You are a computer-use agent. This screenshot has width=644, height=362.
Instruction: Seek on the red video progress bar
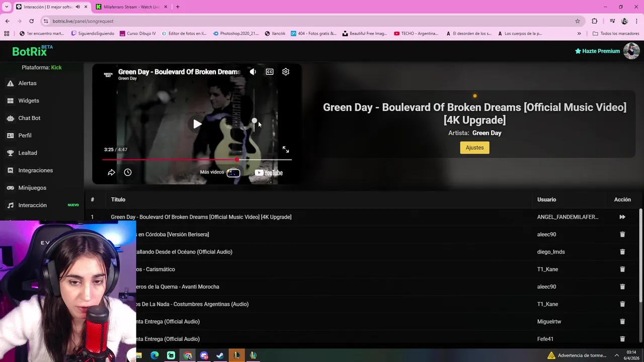[x=197, y=160]
